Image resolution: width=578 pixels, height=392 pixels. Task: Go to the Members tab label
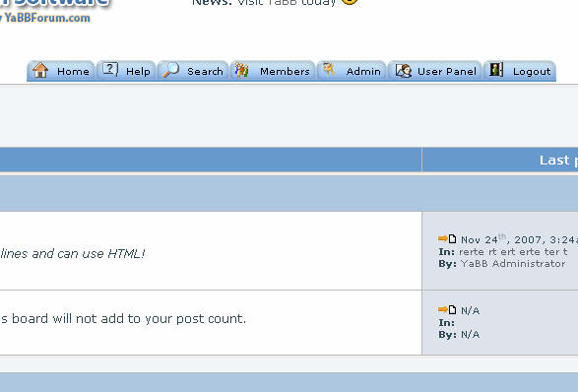pyautogui.click(x=285, y=71)
